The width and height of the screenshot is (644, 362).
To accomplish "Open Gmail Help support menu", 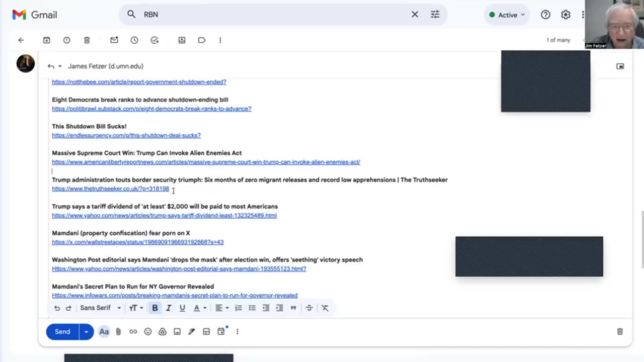I will [x=545, y=15].
